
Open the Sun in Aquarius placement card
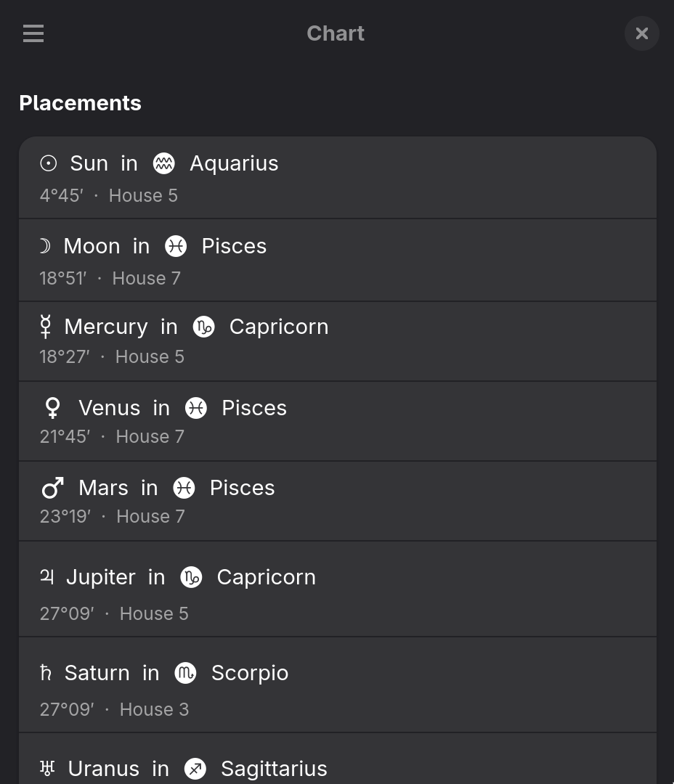(337, 177)
